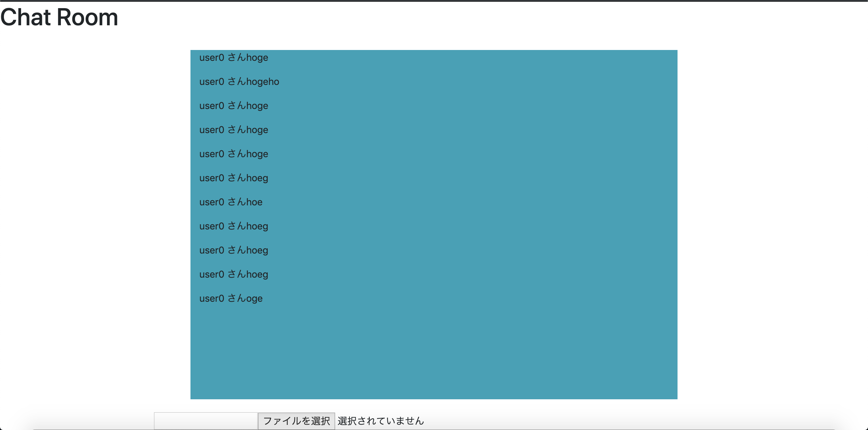Click empty blue chat area below last message
The width and height of the screenshot is (868, 430).
(x=434, y=354)
